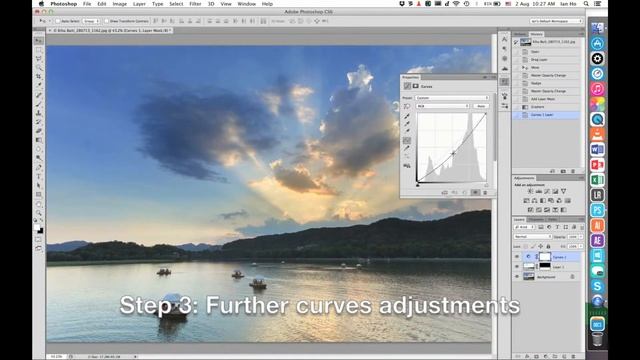Open the Filter menu

[195, 4]
